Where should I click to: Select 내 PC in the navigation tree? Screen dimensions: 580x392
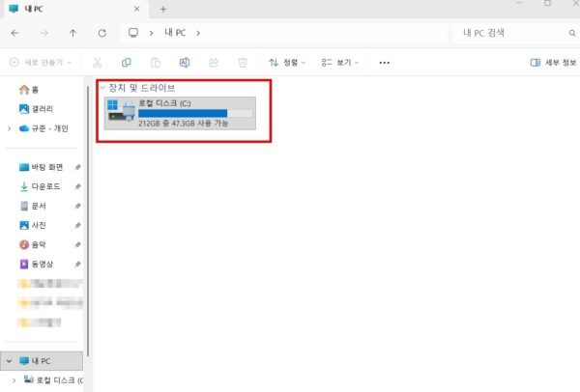point(42,361)
